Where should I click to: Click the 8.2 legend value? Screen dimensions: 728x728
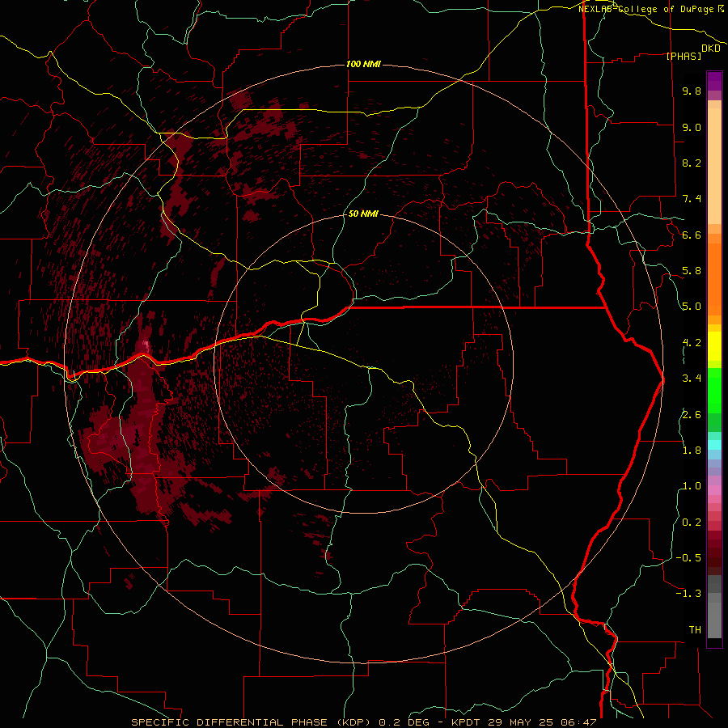coord(692,163)
